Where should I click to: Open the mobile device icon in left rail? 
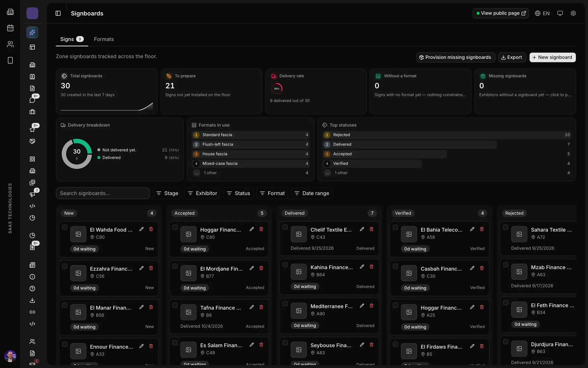point(10,60)
